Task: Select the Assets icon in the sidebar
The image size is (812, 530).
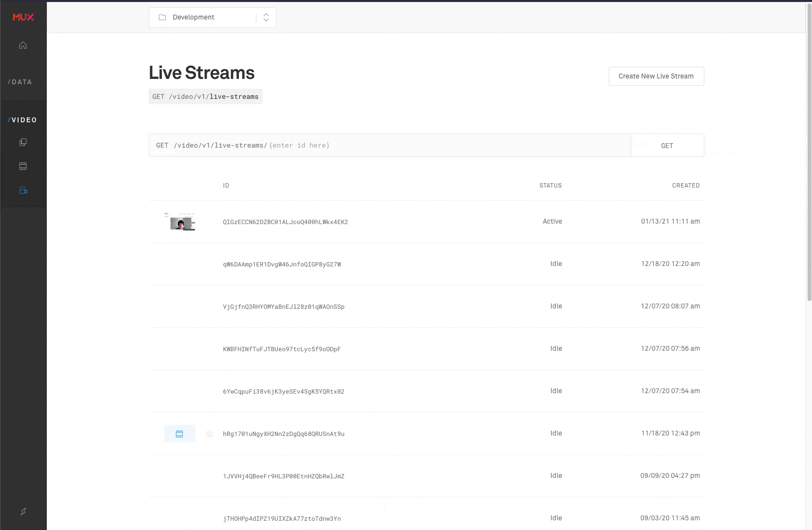Action: tap(23, 142)
